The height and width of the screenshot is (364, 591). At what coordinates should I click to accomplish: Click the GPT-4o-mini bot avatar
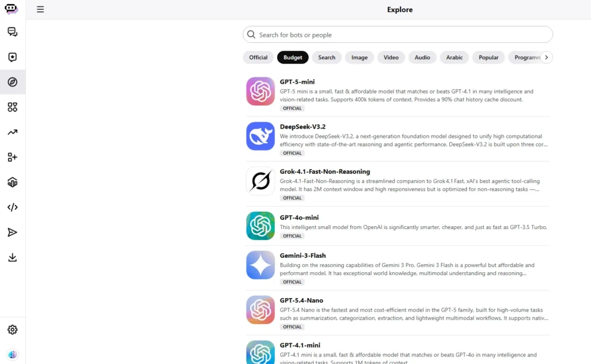pos(260,226)
